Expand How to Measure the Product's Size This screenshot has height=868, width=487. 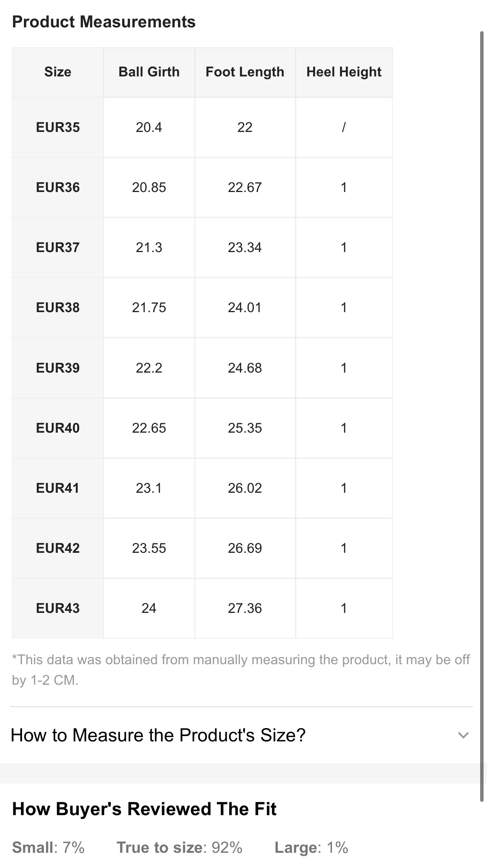[158, 735]
